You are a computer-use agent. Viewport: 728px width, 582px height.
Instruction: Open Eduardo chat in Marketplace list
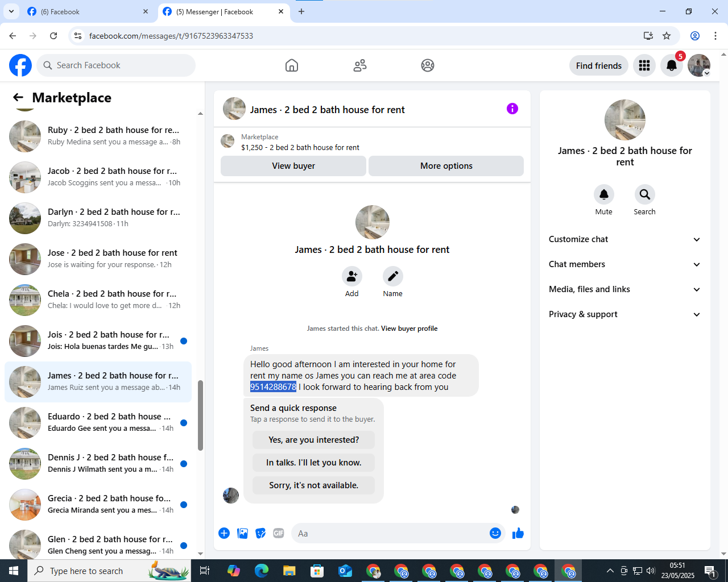pos(98,423)
